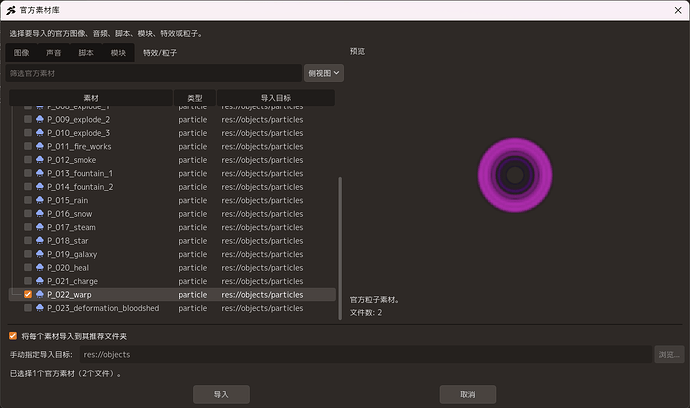690x408 pixels.
Task: Check the P_021_charge checkbox
Action: 28,281
